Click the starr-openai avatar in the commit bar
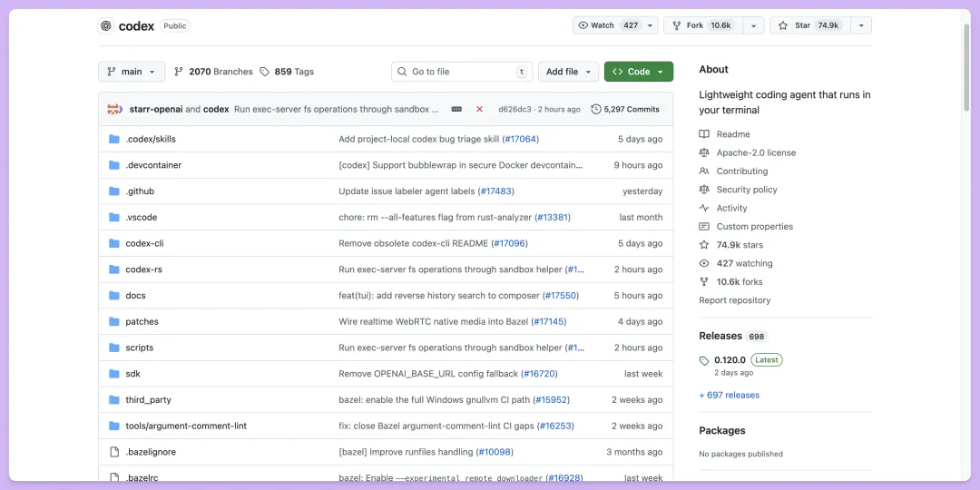980x490 pixels. coord(114,109)
